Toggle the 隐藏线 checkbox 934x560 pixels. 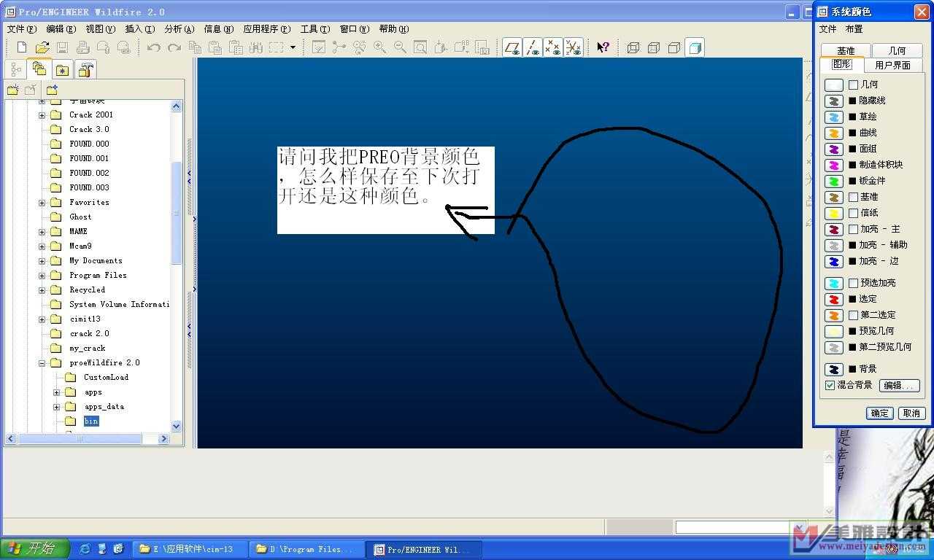point(852,101)
